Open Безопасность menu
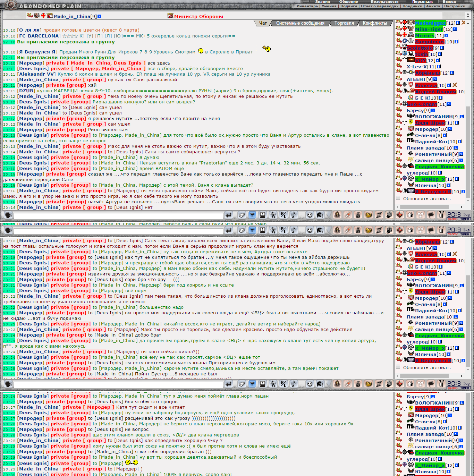The image size is (474, 476). (384, 2)
